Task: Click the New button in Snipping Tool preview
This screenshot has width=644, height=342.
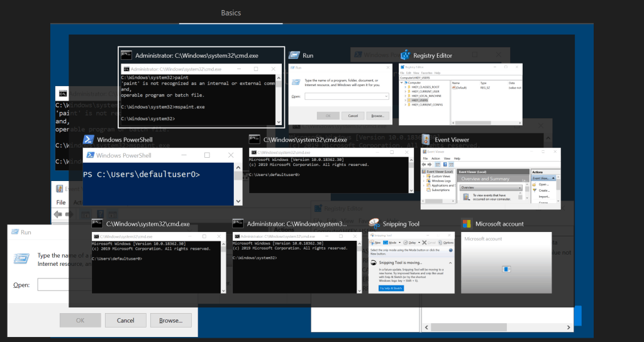Action: pos(375,243)
